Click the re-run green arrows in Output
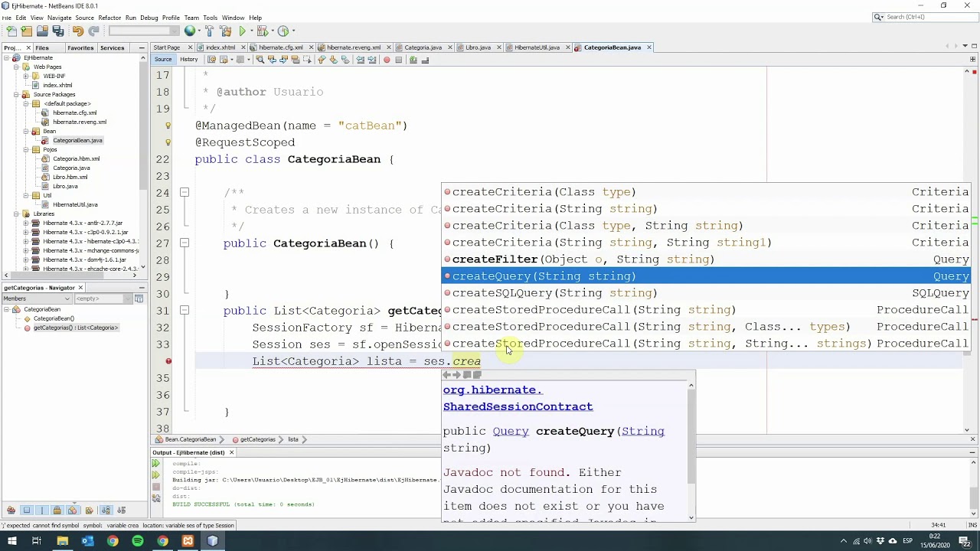Screen dimensions: 980x551 click(x=155, y=464)
